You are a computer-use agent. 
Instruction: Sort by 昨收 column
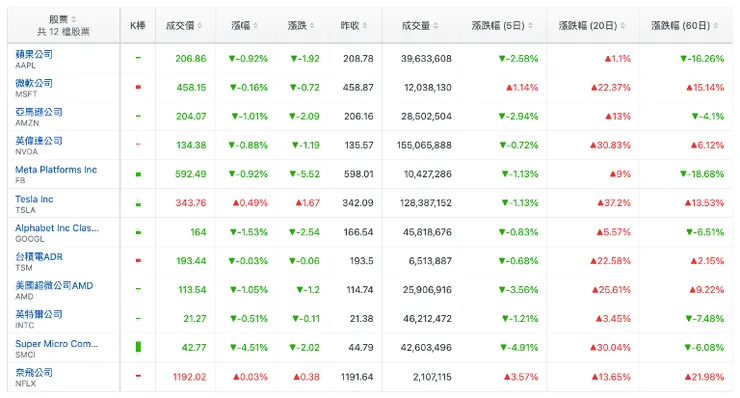point(354,25)
